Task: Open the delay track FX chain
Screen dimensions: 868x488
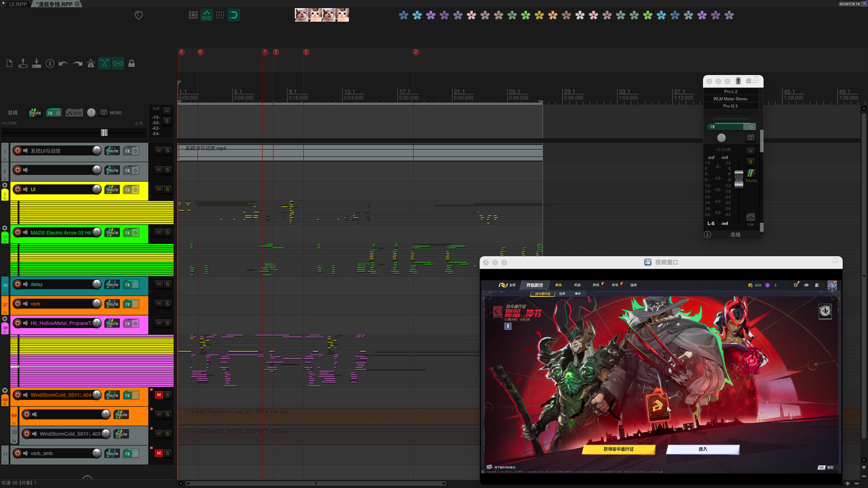Action: click(x=127, y=285)
